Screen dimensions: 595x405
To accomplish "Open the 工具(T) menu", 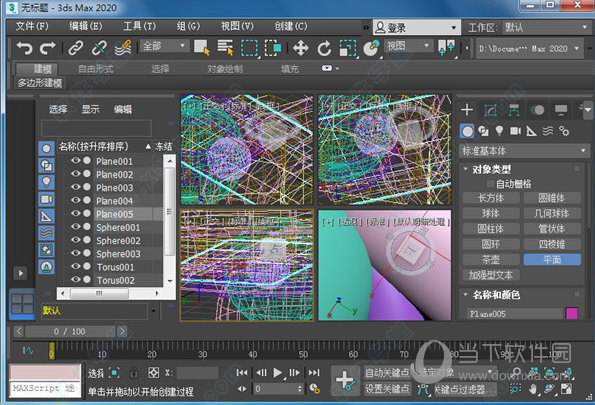I will (140, 26).
